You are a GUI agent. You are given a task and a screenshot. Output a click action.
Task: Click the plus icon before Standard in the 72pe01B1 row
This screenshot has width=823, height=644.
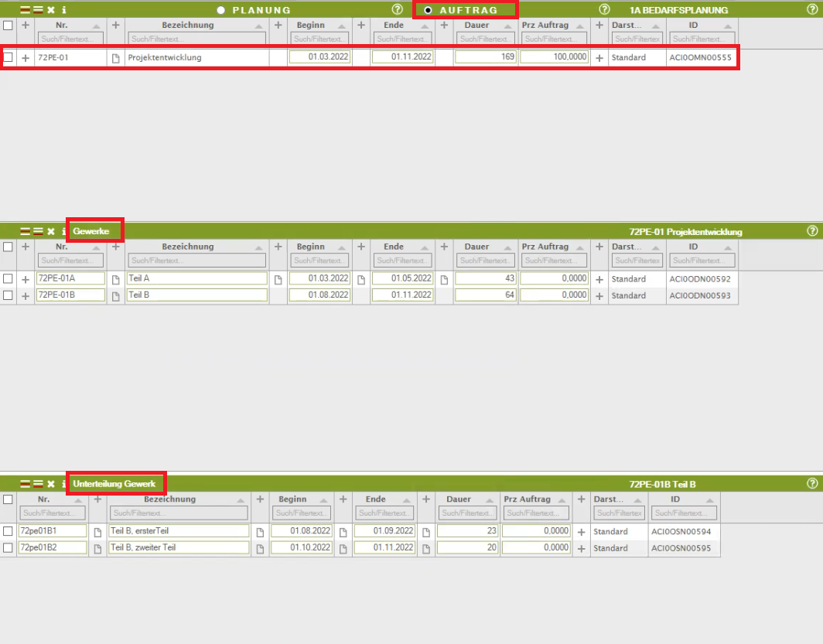point(581,532)
